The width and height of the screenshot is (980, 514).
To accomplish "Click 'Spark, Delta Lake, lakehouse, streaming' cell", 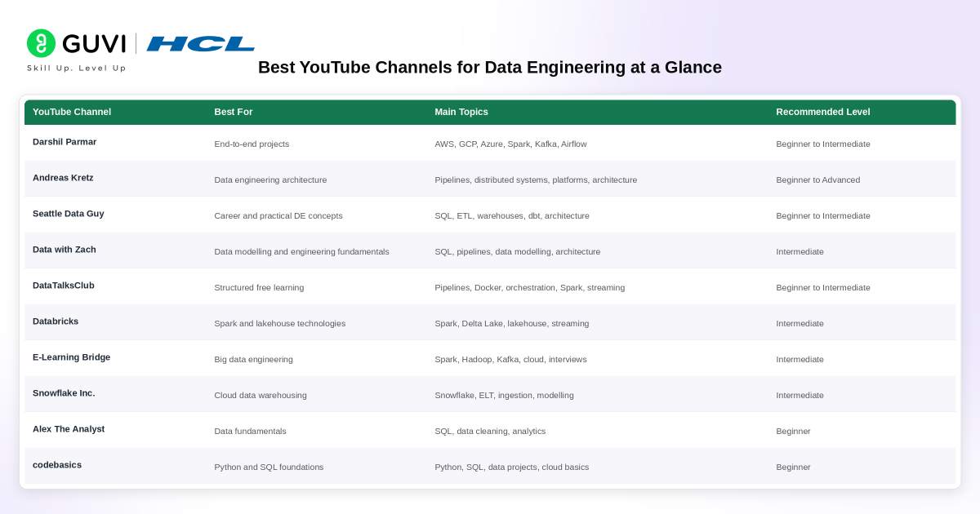I will tap(511, 324).
